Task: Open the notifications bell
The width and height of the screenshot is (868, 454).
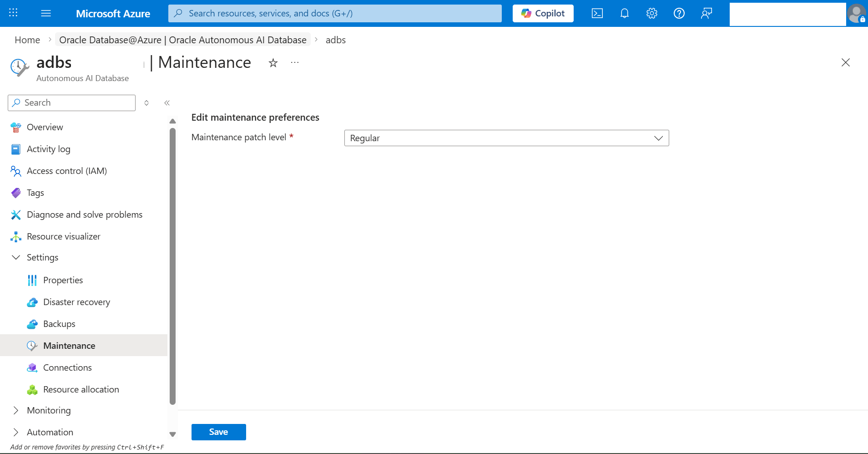Action: click(625, 13)
